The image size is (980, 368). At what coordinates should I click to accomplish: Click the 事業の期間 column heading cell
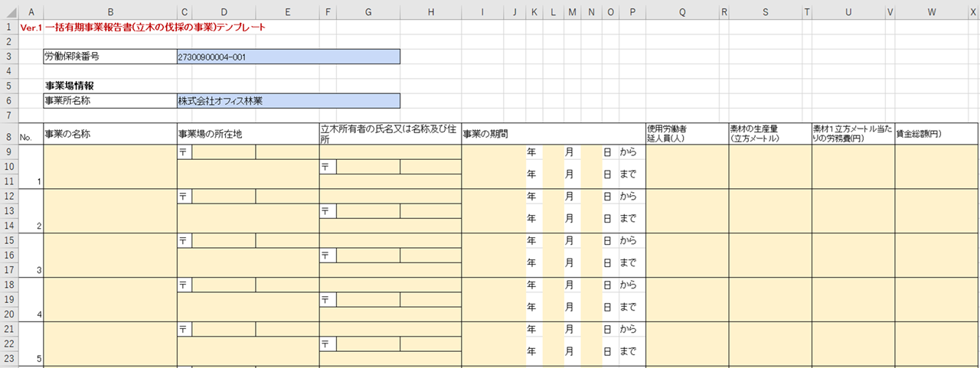[x=553, y=133]
